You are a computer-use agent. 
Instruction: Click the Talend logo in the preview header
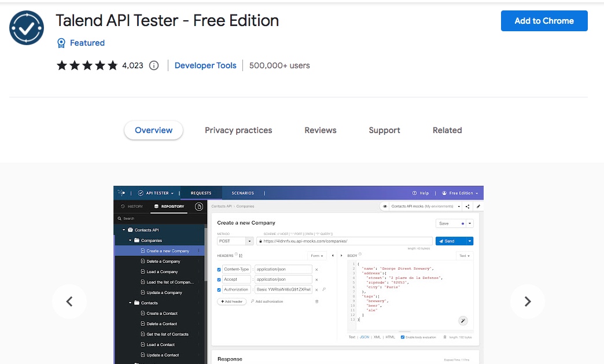point(121,193)
